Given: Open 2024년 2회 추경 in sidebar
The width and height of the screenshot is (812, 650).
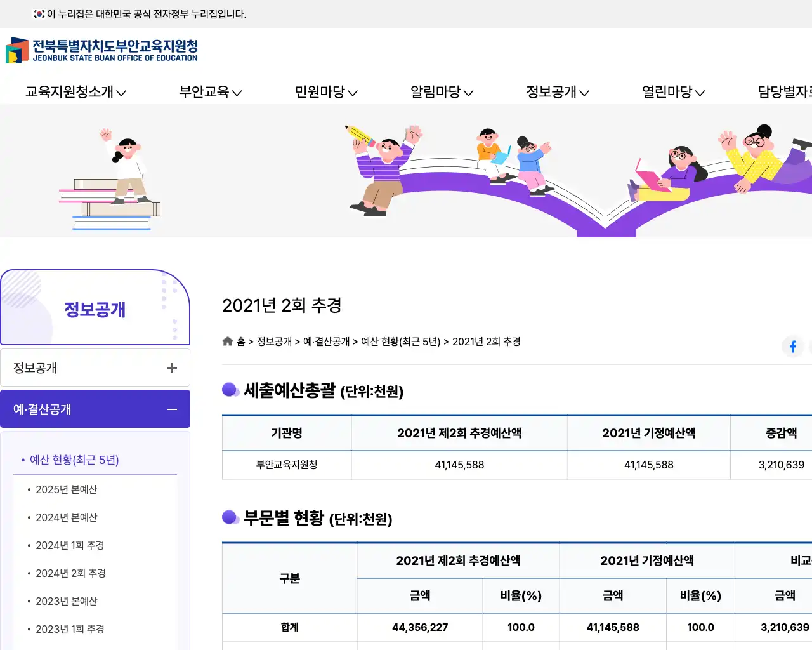Looking at the screenshot, I should (70, 573).
